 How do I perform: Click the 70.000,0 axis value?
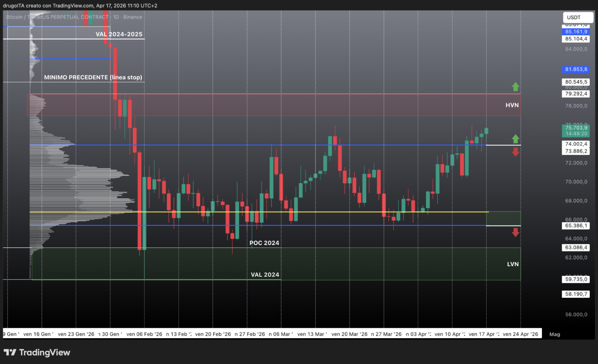(576, 182)
